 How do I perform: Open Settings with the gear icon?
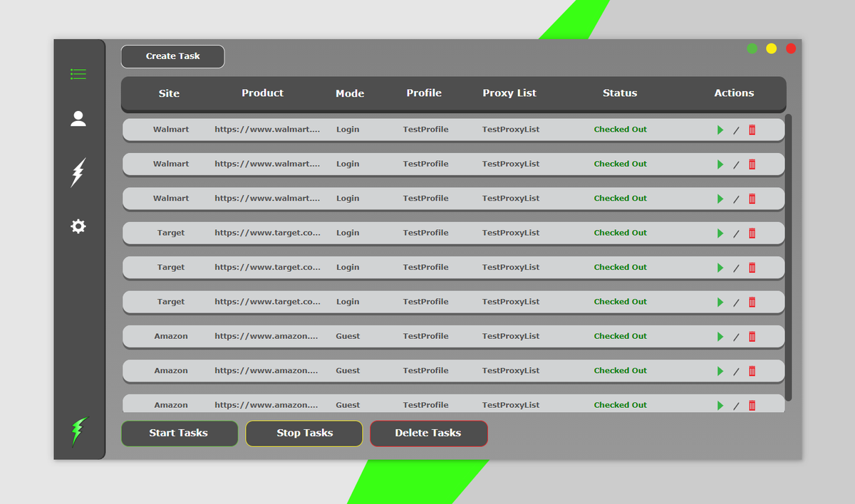click(x=78, y=226)
